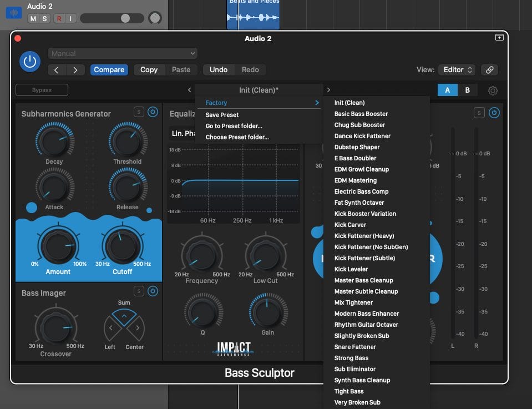Solo the Subharmonics Generator section
Viewport: 532px width, 409px height.
[x=139, y=112]
